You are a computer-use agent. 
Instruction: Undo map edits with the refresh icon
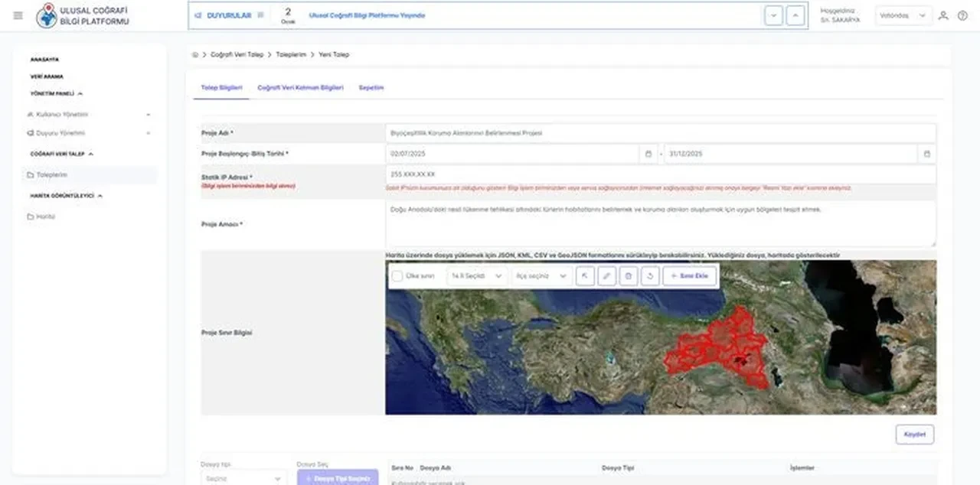(650, 275)
